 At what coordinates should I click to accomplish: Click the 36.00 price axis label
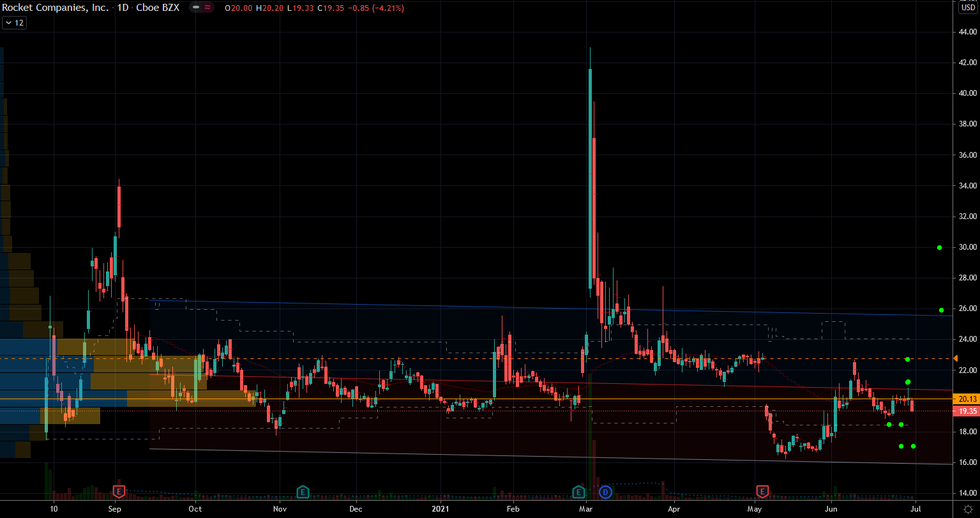pos(967,155)
